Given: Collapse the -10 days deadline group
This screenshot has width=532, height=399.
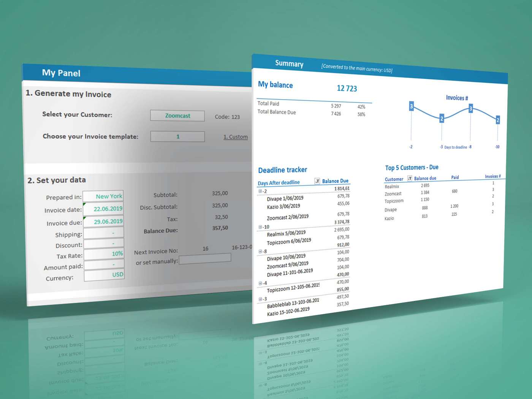Looking at the screenshot, I should tap(260, 227).
